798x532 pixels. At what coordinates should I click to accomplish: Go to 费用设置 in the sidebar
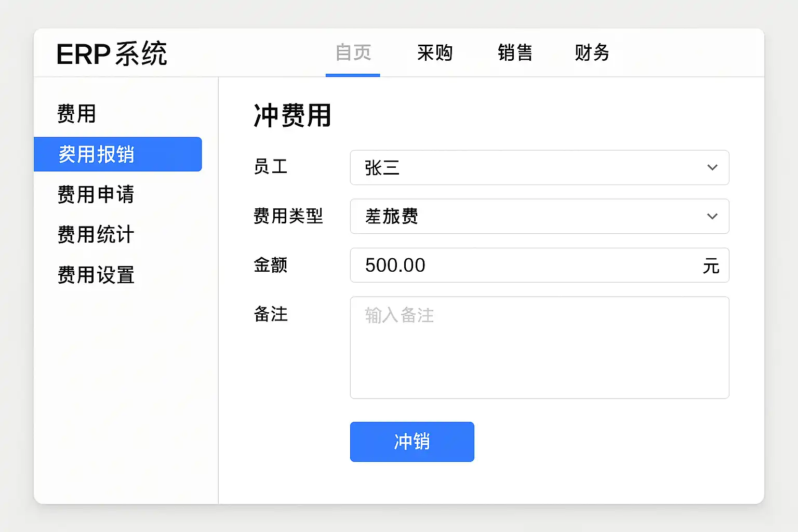(x=96, y=275)
